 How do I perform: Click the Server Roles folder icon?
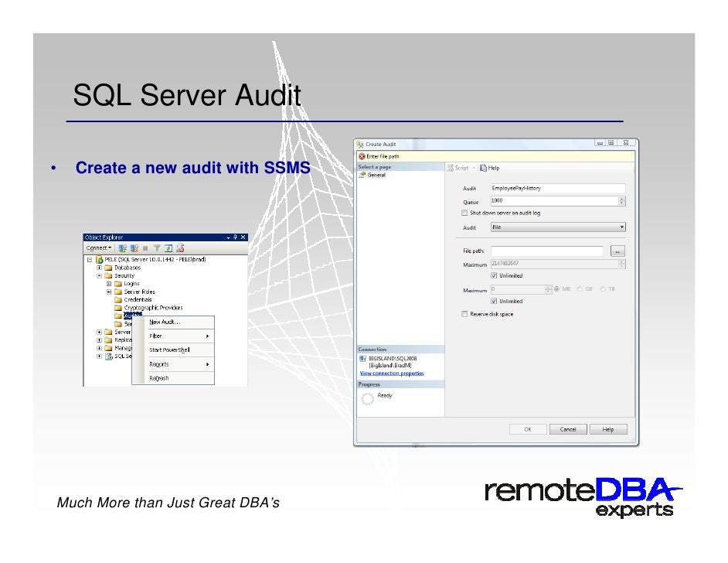tap(118, 292)
